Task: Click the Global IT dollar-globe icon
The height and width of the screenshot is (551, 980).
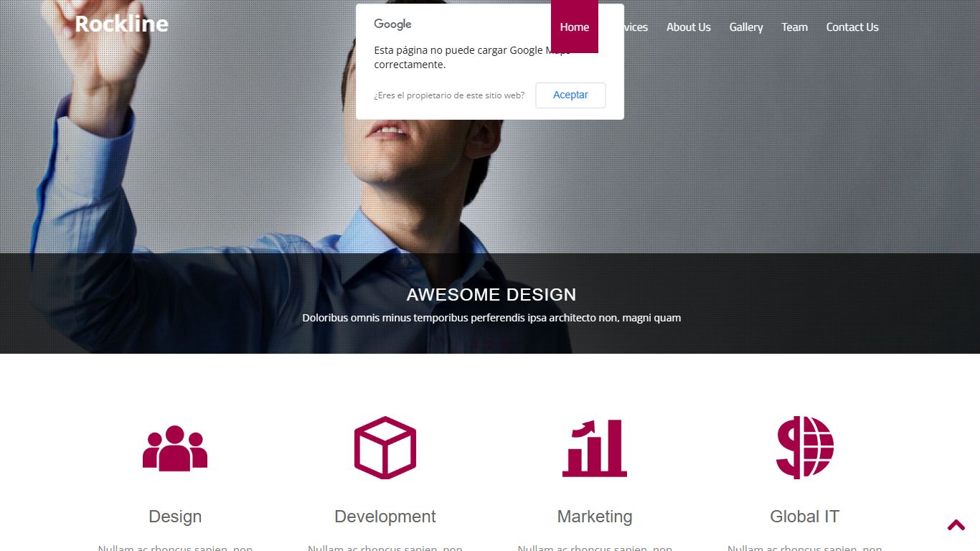Action: pyautogui.click(x=804, y=448)
